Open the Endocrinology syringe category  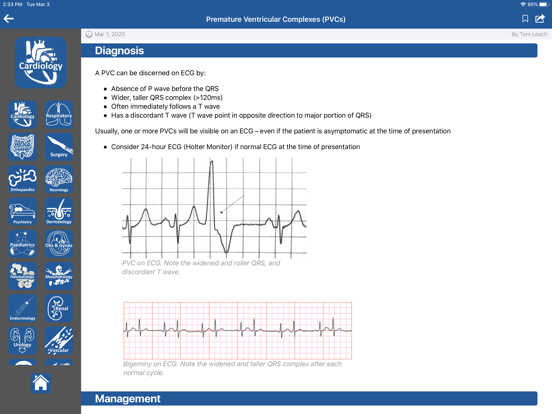23,308
